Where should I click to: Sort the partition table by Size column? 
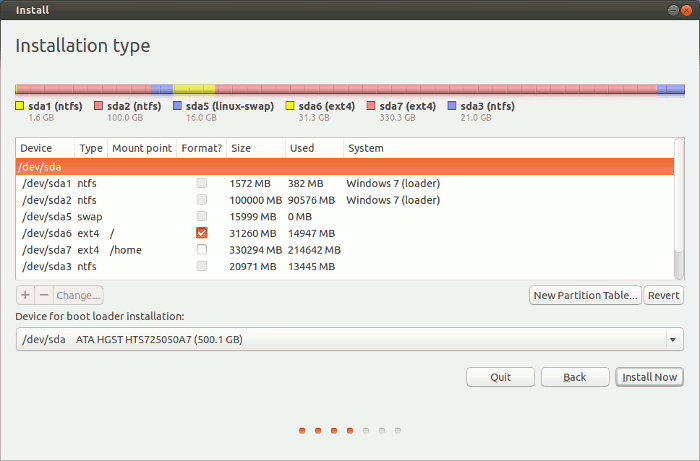(256, 148)
